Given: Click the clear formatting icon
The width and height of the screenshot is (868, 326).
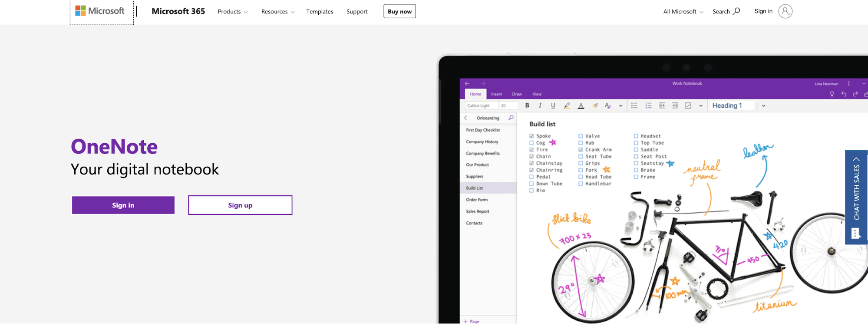Looking at the screenshot, I should (608, 105).
